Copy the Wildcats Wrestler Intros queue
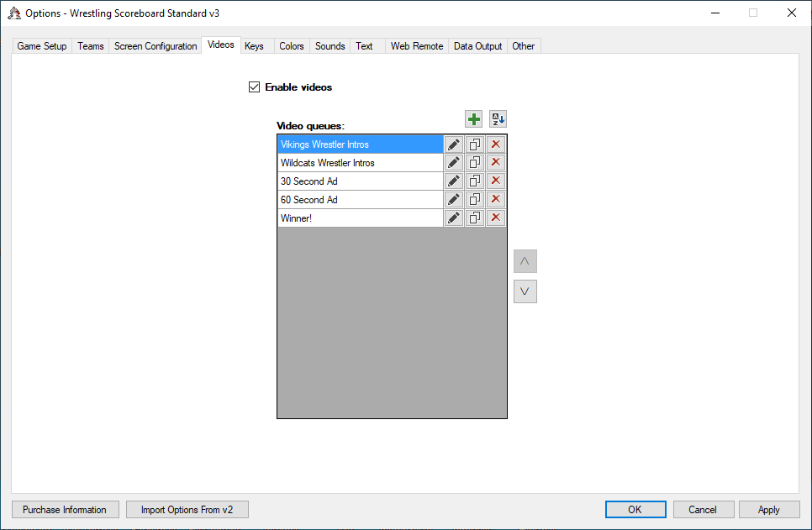The image size is (812, 530). coord(475,162)
